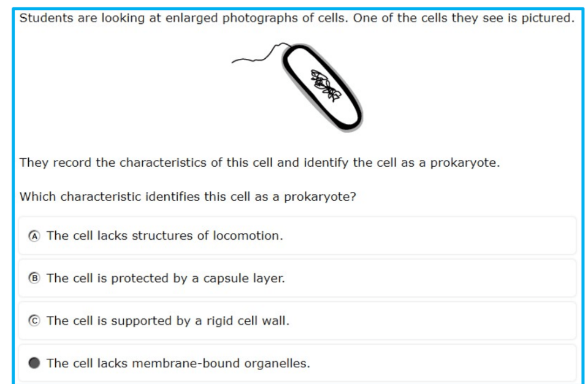Select radio button A
Viewport: 588px width, 384px height.
click(34, 236)
